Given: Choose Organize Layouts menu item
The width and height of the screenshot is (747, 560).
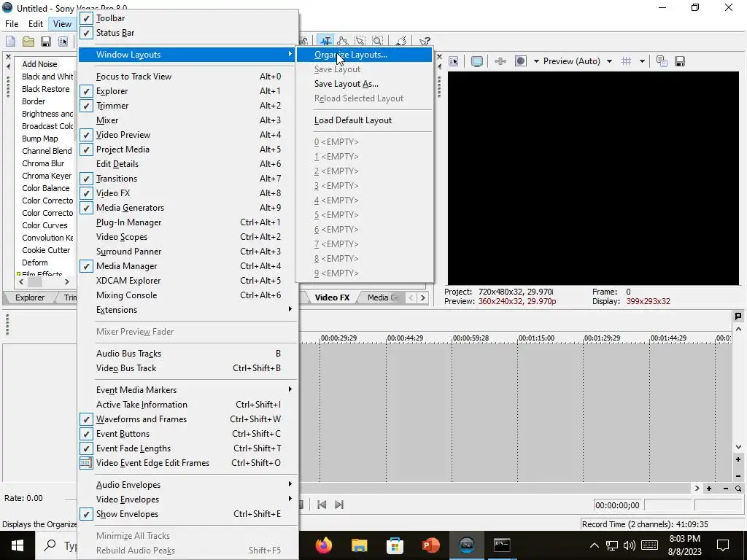Looking at the screenshot, I should tap(365, 55).
